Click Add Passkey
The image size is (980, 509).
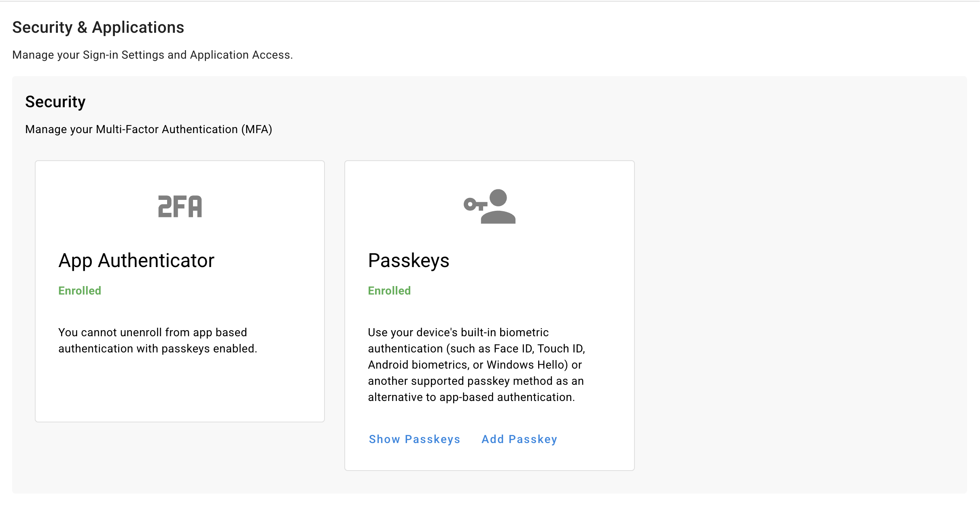(519, 439)
